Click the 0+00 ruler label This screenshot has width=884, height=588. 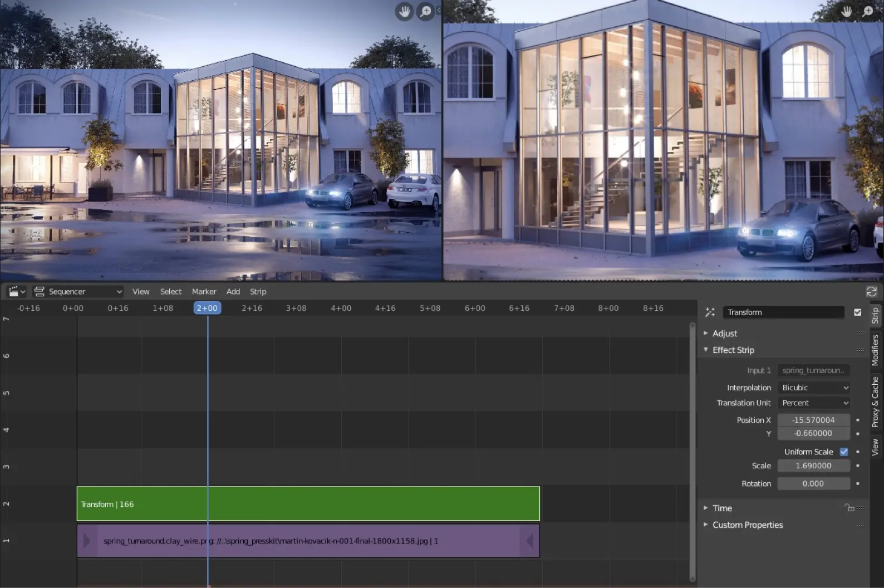(x=73, y=308)
